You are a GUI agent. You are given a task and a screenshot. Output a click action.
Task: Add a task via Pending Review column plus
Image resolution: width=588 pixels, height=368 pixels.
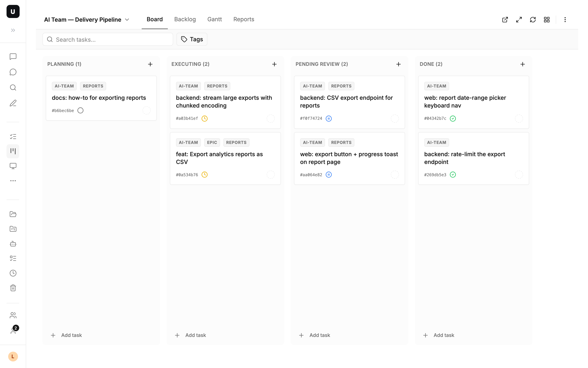pyautogui.click(x=399, y=64)
